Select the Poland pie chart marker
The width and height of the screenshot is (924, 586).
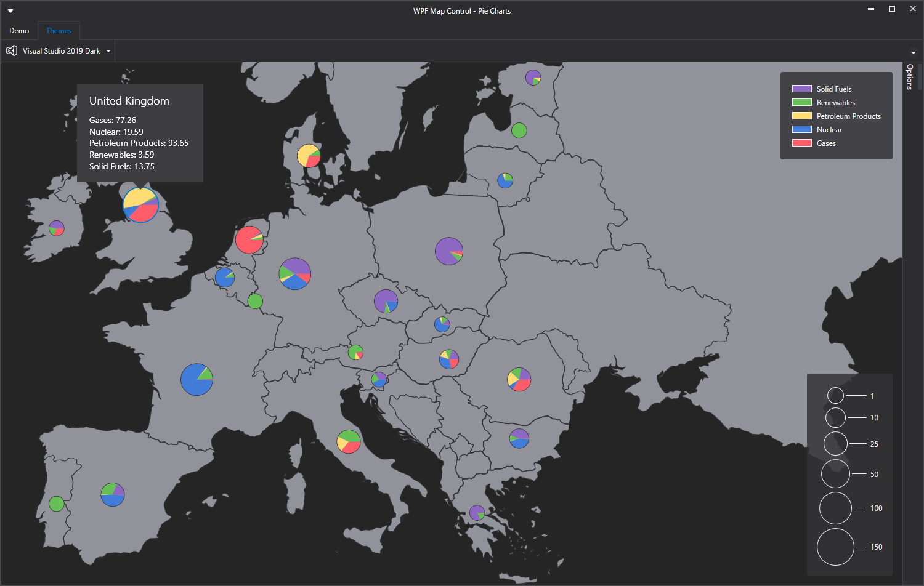(449, 251)
